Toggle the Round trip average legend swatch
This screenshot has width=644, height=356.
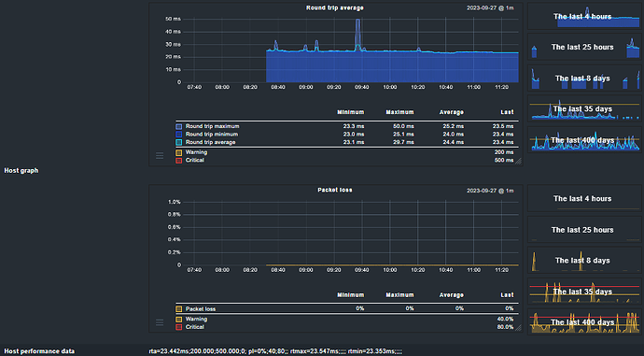tap(178, 142)
